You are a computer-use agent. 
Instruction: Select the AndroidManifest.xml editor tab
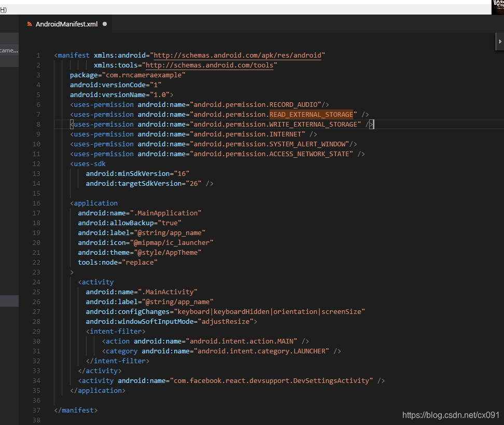click(66, 24)
